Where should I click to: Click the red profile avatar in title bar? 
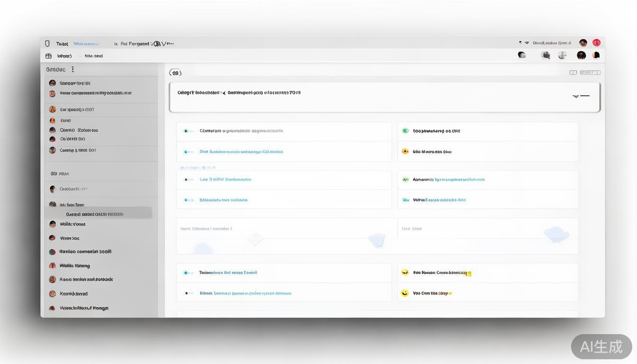coord(596,43)
